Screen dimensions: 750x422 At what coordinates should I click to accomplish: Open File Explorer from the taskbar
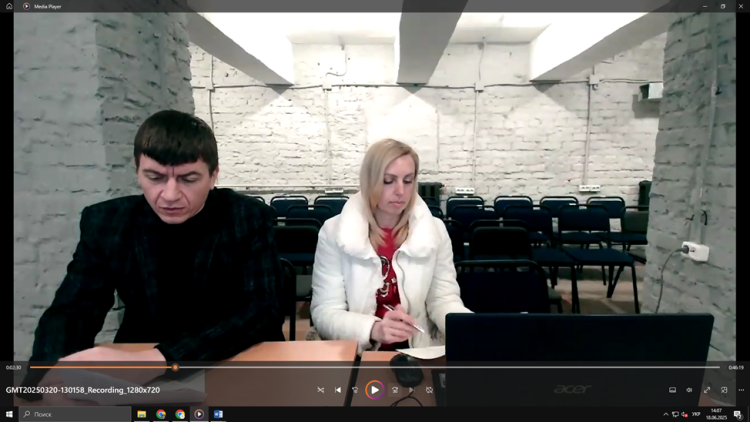tap(142, 414)
